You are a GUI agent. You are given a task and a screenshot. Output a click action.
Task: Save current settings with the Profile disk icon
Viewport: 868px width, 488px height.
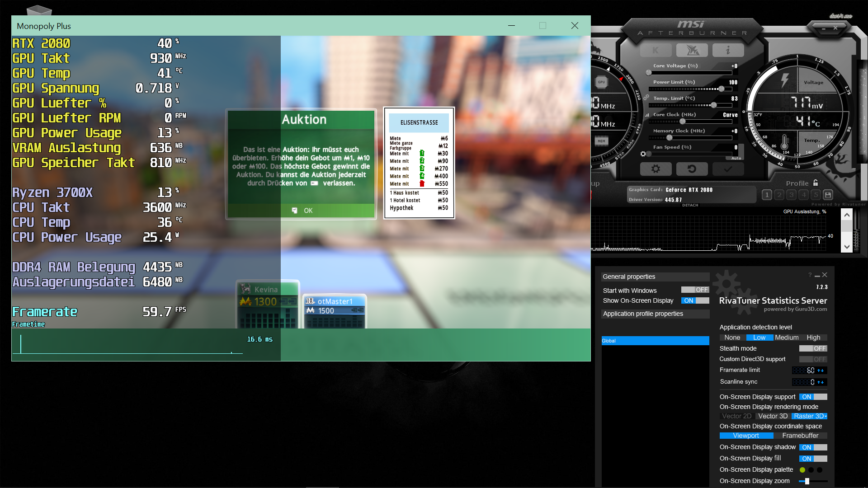[x=828, y=194]
